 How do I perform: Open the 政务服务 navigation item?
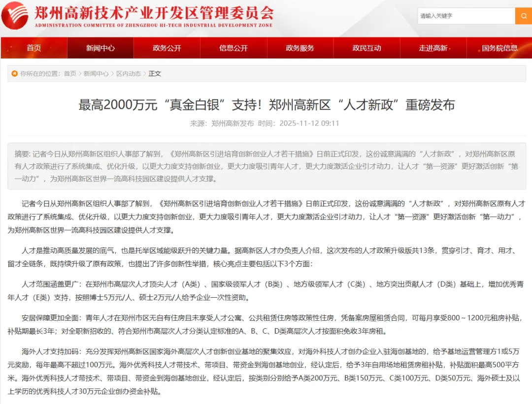[300, 48]
